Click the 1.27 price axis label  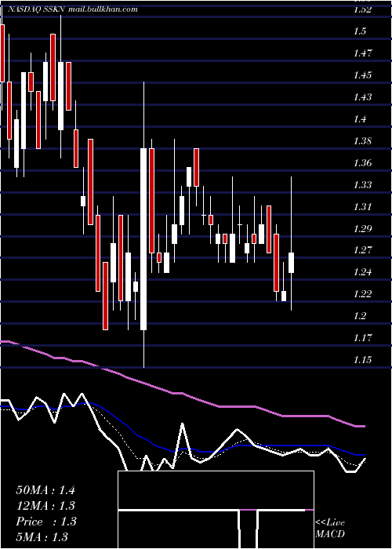coord(362,250)
